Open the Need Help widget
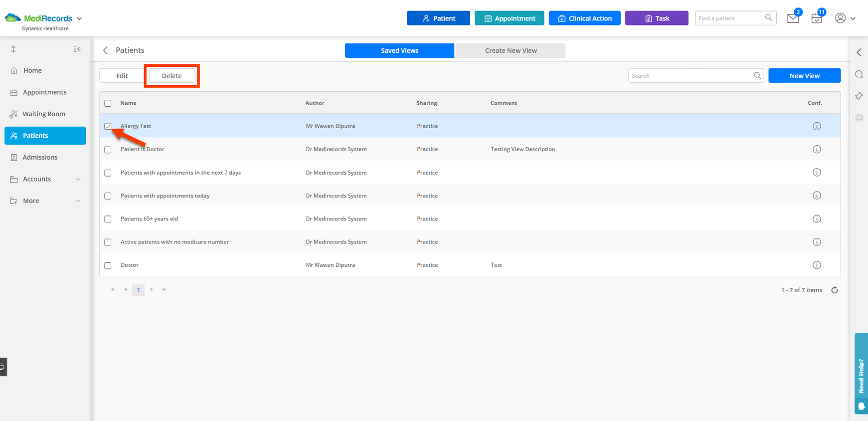The image size is (868, 421). pos(861,374)
